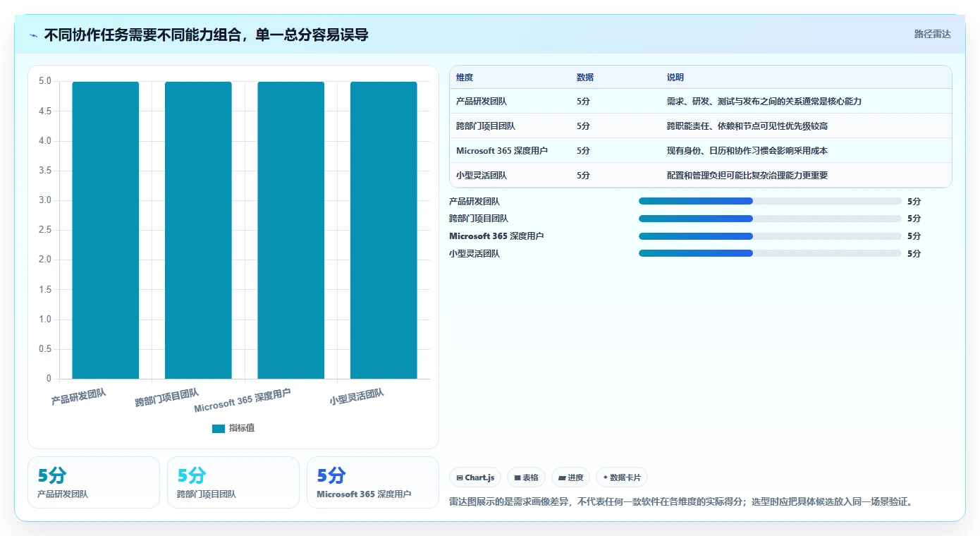Click the progress bar for Microsoft 365 深度用户

tap(770, 236)
